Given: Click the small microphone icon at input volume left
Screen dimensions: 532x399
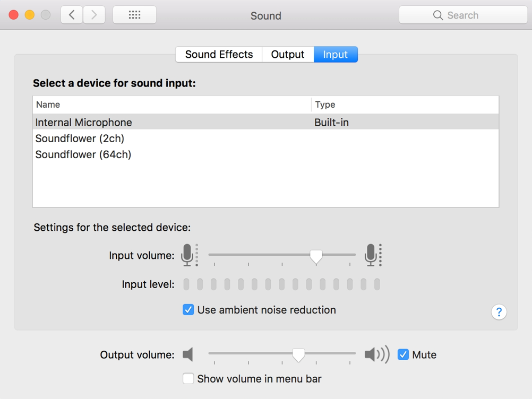Looking at the screenshot, I should pyautogui.click(x=187, y=255).
